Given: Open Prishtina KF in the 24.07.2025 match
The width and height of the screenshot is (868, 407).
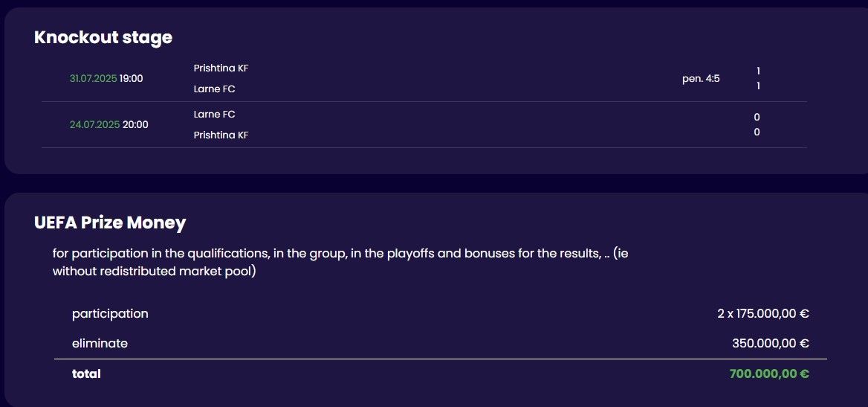Looking at the screenshot, I should click(221, 135).
